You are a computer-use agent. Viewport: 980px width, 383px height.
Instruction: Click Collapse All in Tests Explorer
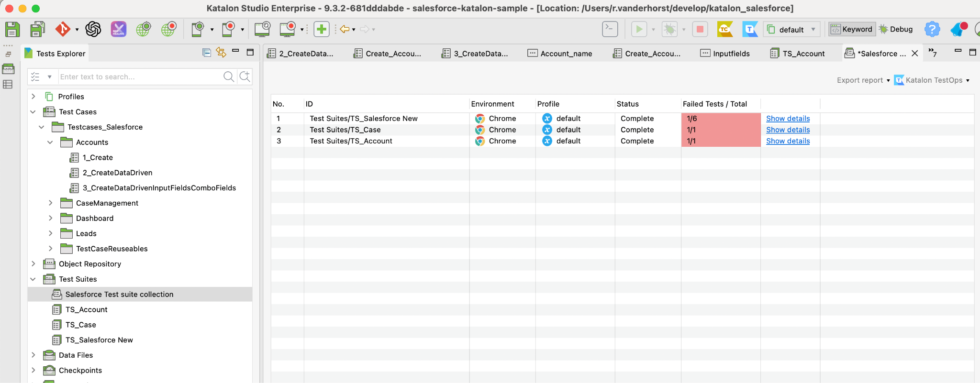click(207, 53)
